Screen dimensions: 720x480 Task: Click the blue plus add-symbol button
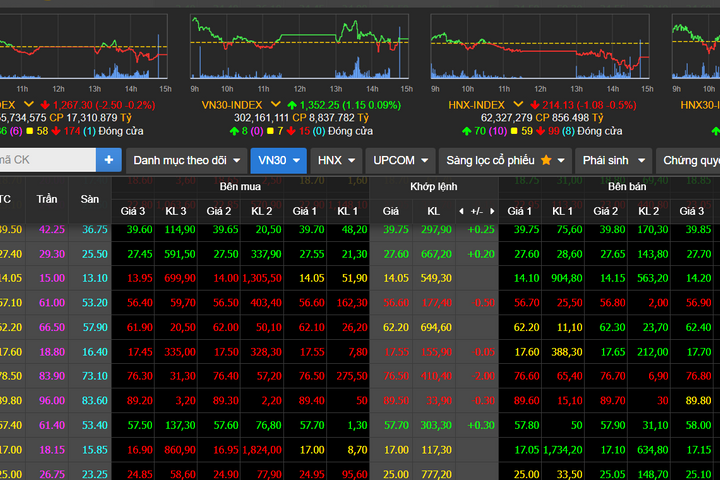pos(109,160)
